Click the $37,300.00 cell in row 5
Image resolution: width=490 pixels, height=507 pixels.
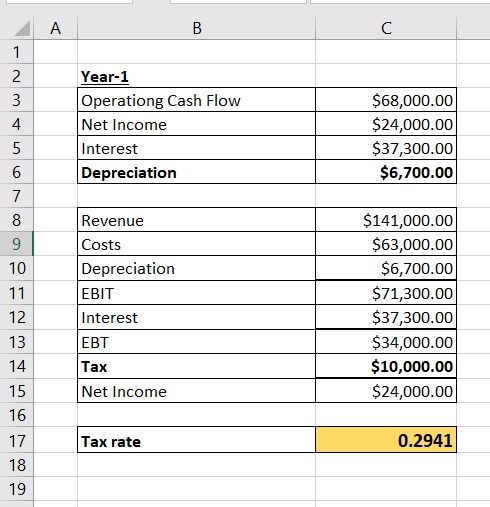tap(386, 148)
